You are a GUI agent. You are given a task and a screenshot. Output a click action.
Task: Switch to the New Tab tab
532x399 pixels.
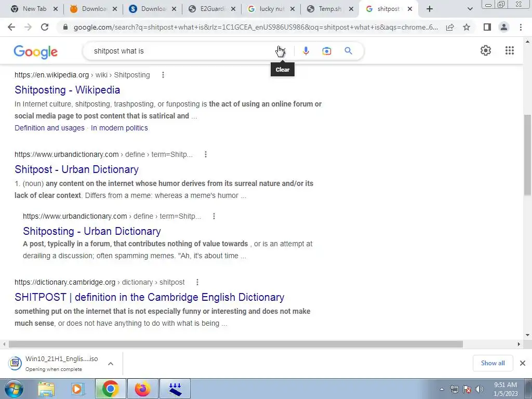click(x=35, y=9)
